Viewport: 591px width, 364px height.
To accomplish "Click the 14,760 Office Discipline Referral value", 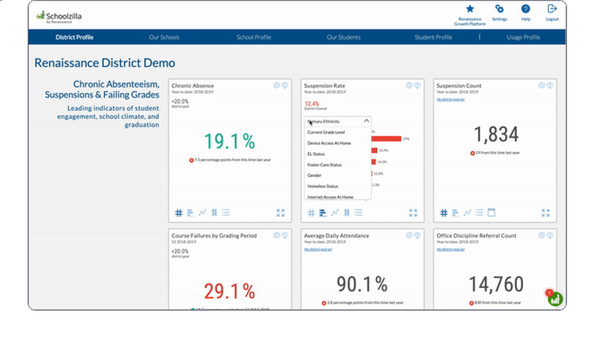I will coord(496,284).
